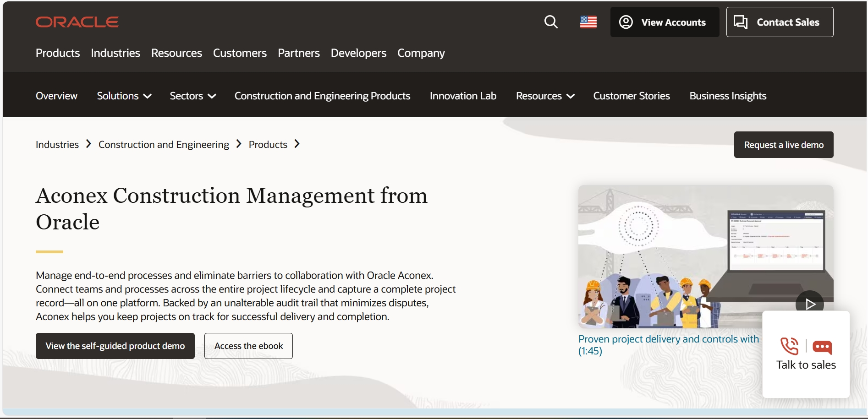Go to the Overview tab
Screen dimensions: 868x419
56,96
